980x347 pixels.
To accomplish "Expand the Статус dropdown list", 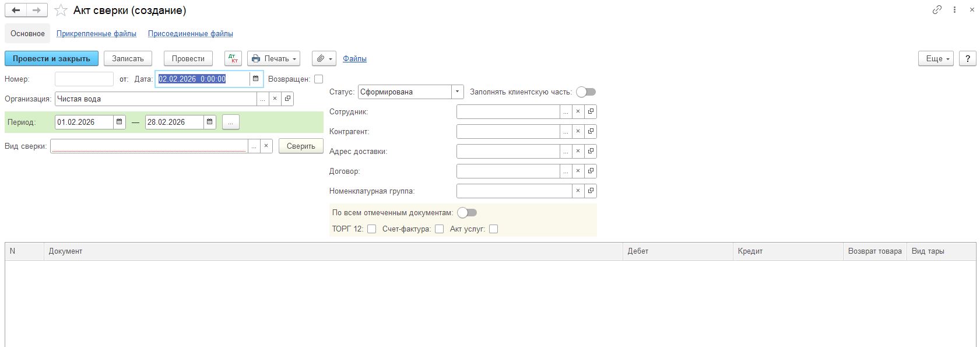I will pyautogui.click(x=458, y=92).
